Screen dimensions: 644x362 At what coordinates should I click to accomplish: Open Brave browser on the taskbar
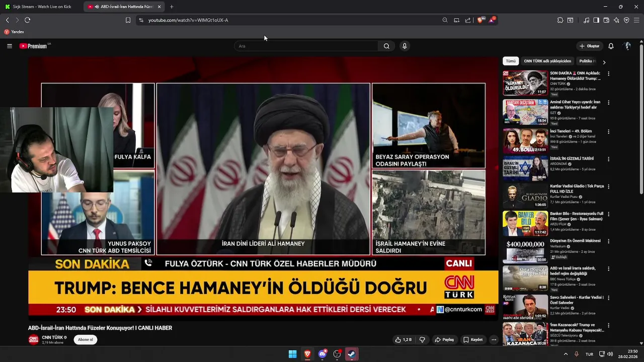point(307,354)
